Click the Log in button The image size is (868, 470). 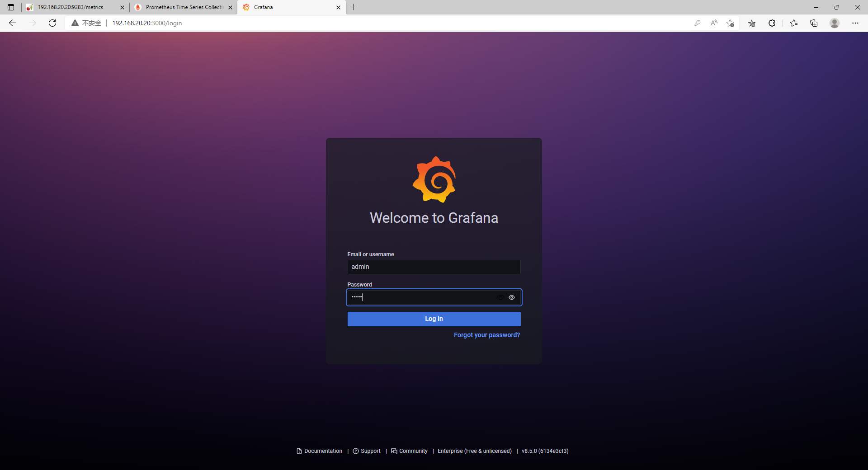pos(434,319)
